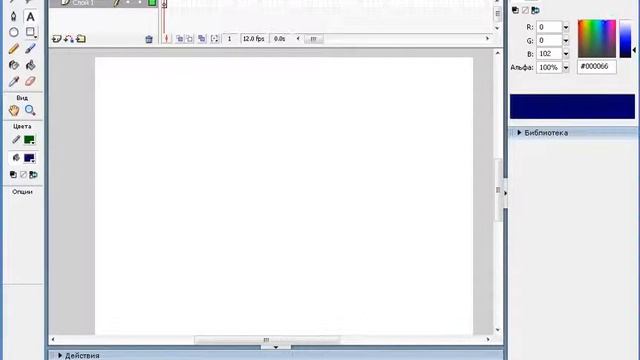
Task: Click stage vertical scroll up arrow
Action: 498,53
